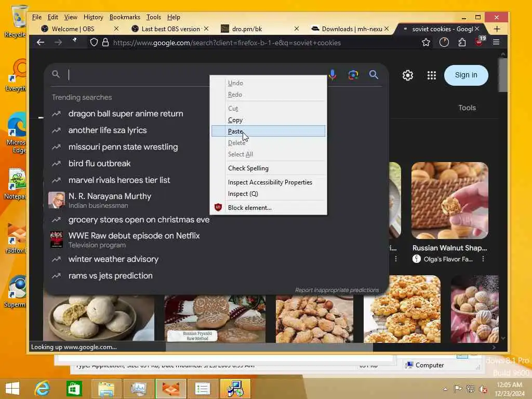Viewport: 532px width, 399px height.
Task: Open the Firefox hamburger menu
Action: point(496,43)
